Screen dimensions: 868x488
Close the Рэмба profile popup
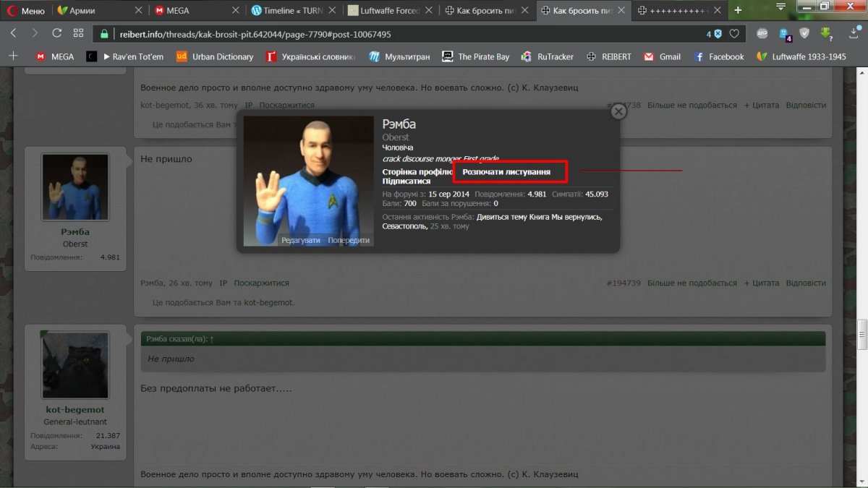click(618, 111)
